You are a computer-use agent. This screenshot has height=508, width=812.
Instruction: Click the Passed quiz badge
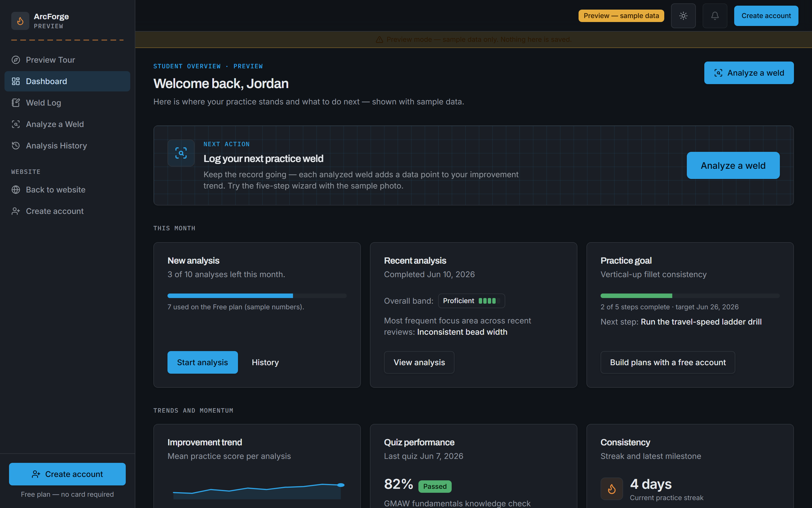point(435,486)
